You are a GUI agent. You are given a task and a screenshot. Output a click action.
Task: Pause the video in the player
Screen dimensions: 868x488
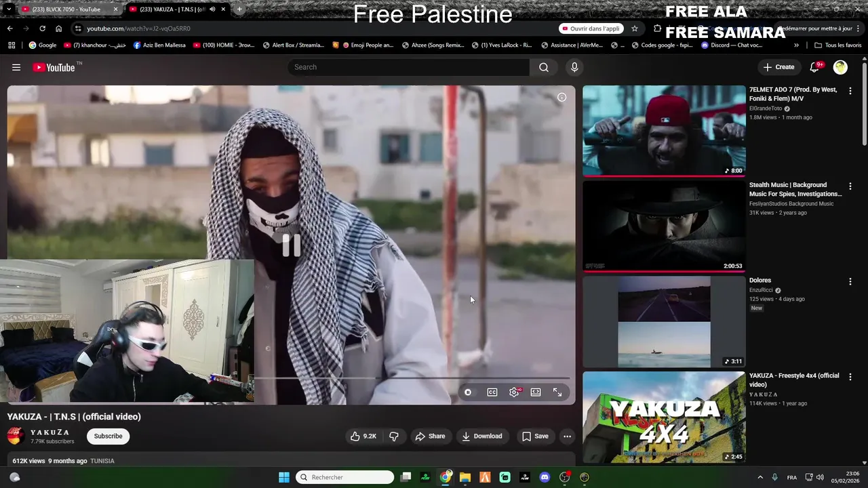(292, 245)
